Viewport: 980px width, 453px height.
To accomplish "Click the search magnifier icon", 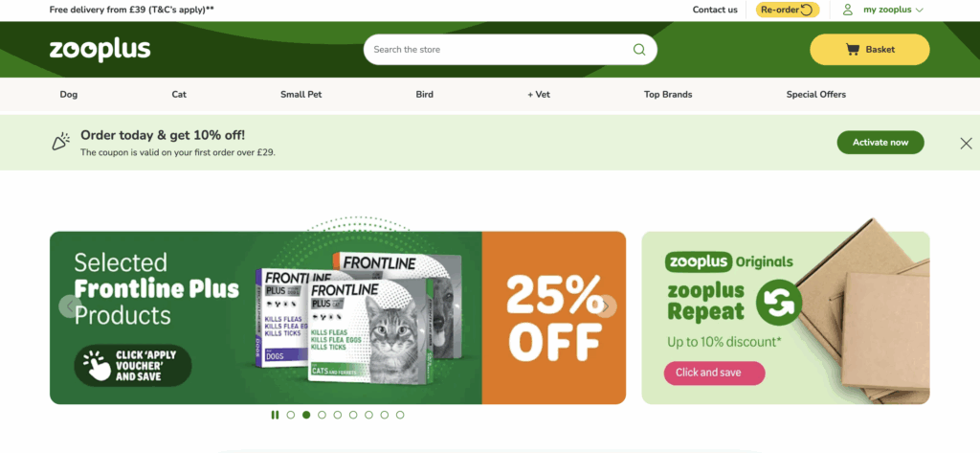I will click(638, 50).
